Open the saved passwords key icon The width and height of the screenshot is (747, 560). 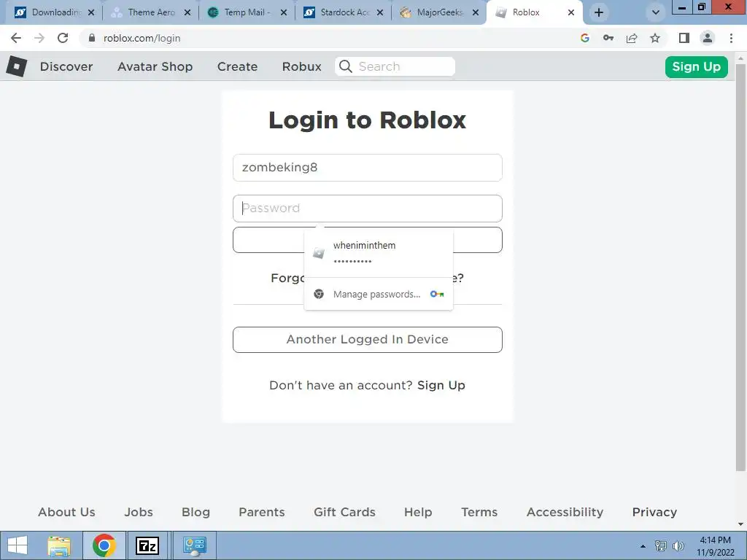coord(608,38)
